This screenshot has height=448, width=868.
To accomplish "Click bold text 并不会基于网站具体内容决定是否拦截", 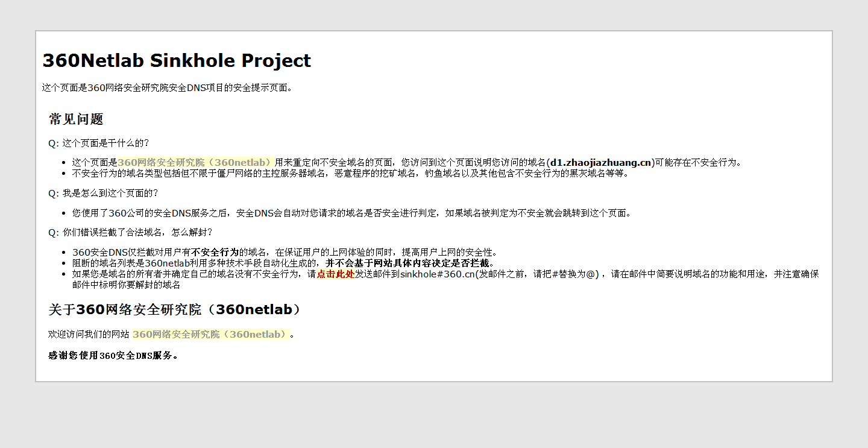I will [407, 263].
